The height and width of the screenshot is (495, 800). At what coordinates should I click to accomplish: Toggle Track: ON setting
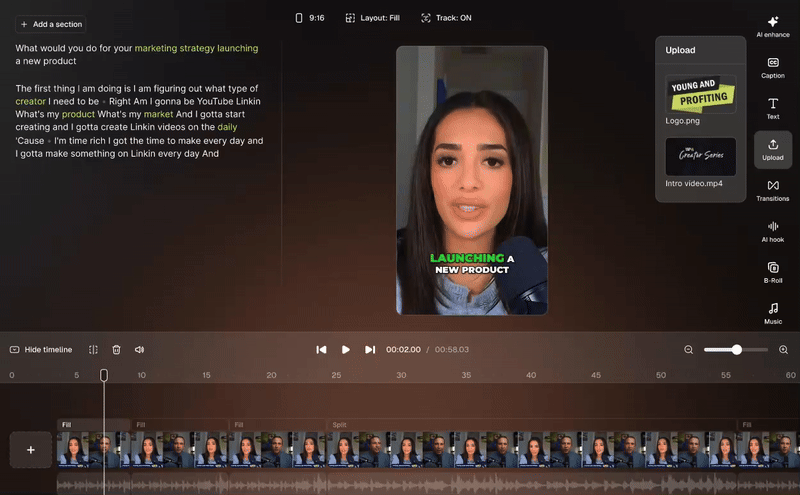[x=446, y=18]
